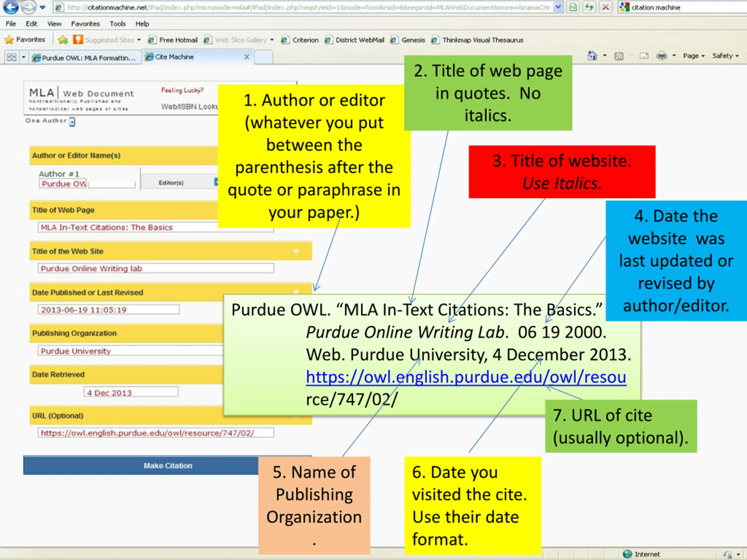This screenshot has width=747, height=560.
Task: Switch to Purdue OWL MLA Formatting tab
Action: (x=84, y=58)
